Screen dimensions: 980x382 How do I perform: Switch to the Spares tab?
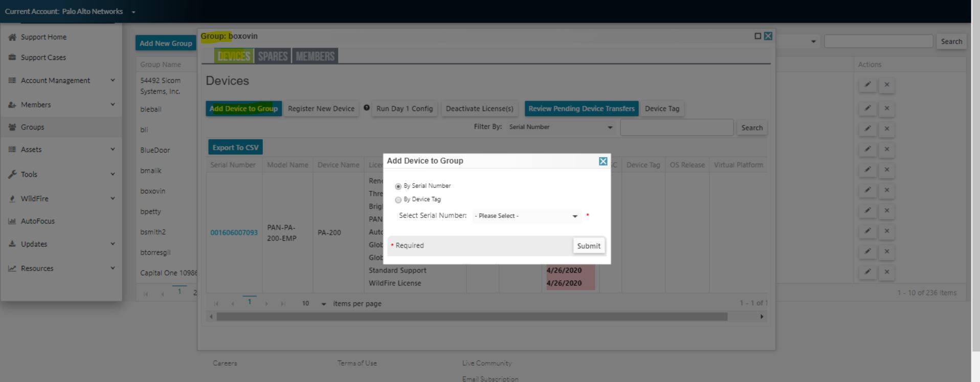(273, 56)
